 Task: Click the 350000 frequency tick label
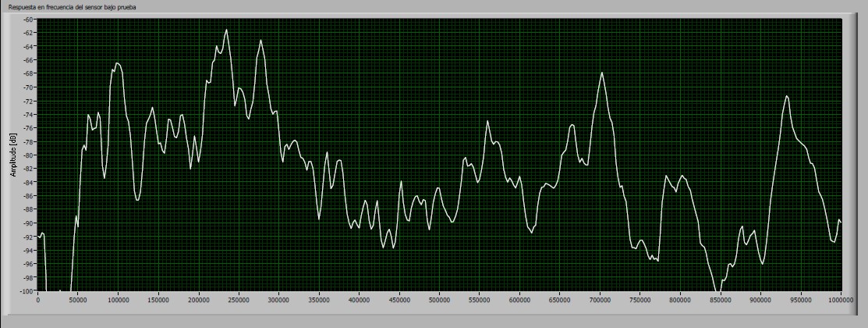(x=319, y=300)
